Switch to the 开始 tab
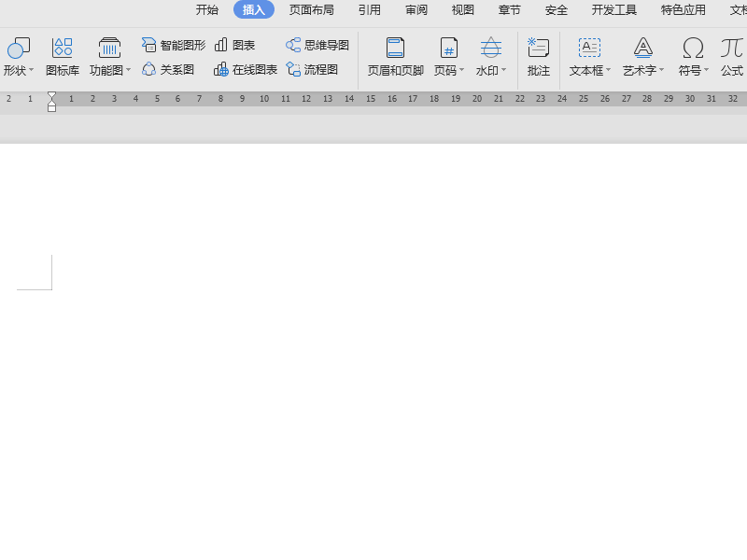 [207, 10]
